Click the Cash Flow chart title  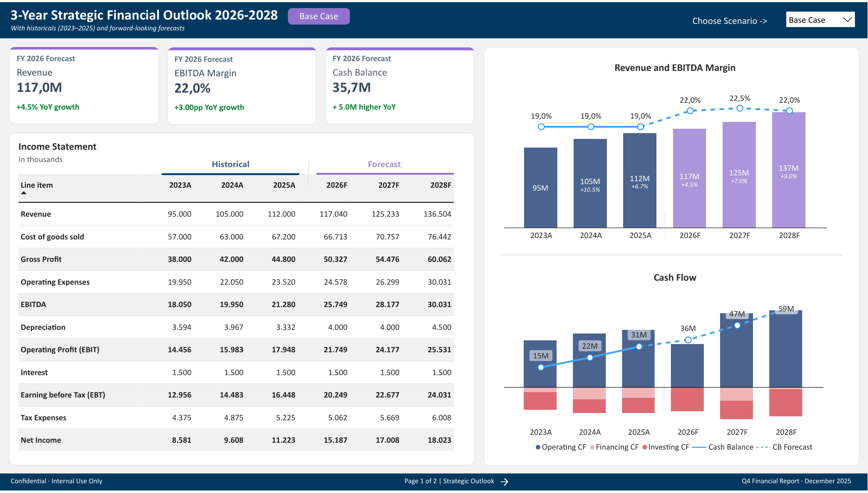(x=675, y=277)
